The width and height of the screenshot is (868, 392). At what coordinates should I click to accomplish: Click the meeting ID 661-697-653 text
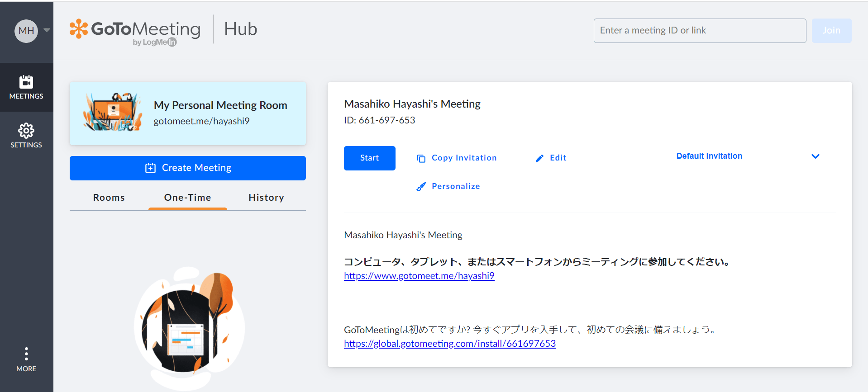(x=379, y=120)
